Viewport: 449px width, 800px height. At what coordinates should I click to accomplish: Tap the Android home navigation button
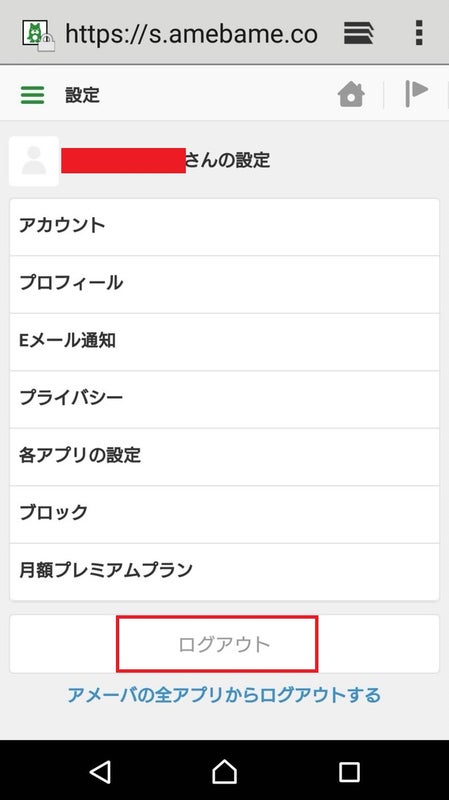tap(224, 771)
